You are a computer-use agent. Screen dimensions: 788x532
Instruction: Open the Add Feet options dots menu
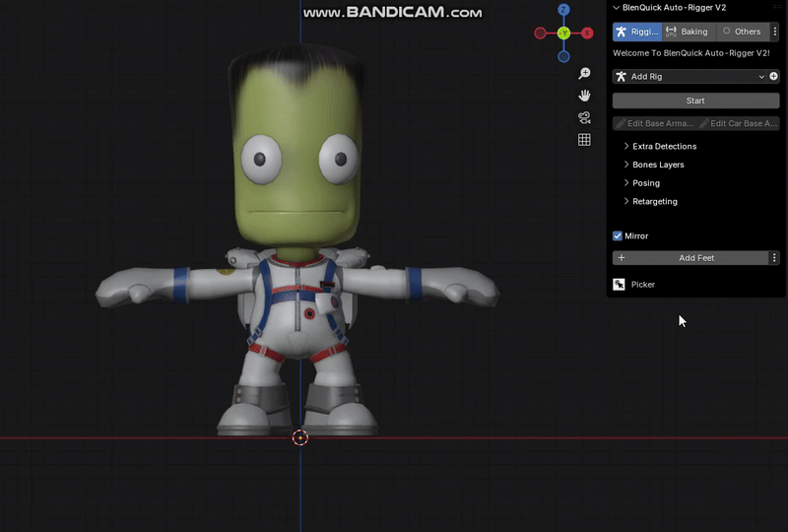click(x=774, y=258)
